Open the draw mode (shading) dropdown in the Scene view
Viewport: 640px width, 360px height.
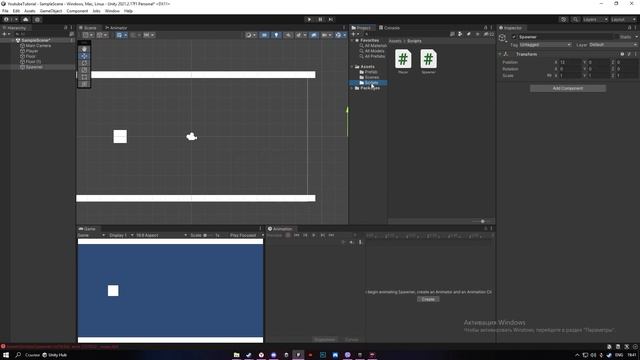250,35
